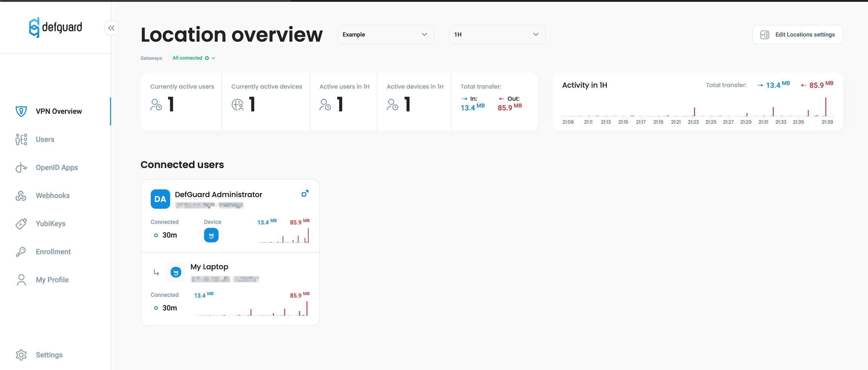
Task: Click the DefGuard Administrator name
Action: (x=218, y=194)
